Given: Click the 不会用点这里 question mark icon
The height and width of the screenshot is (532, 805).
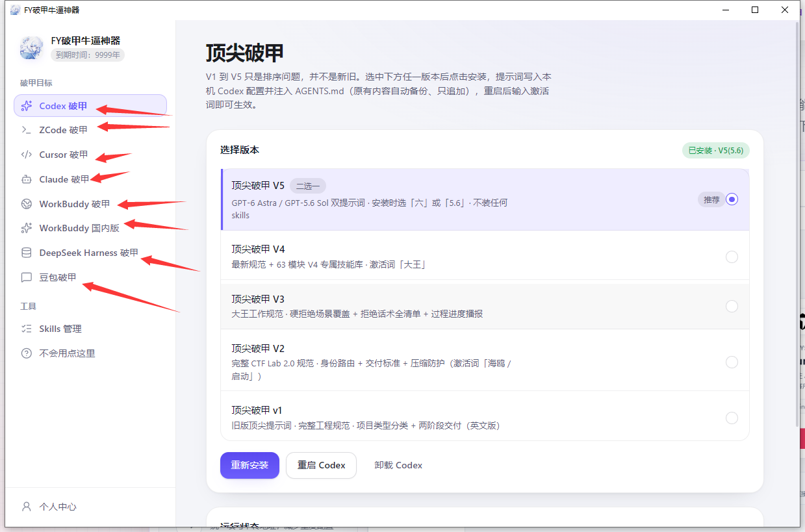Looking at the screenshot, I should coord(27,353).
